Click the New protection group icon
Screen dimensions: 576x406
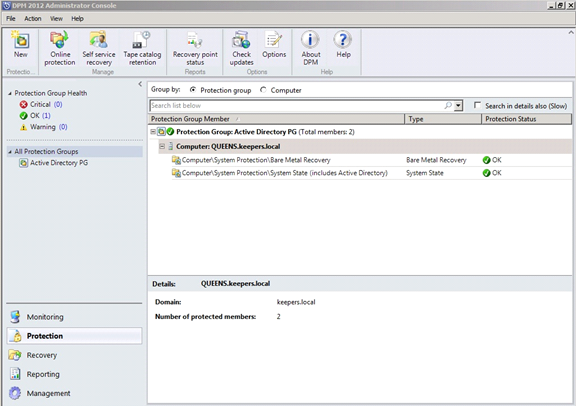(21, 40)
